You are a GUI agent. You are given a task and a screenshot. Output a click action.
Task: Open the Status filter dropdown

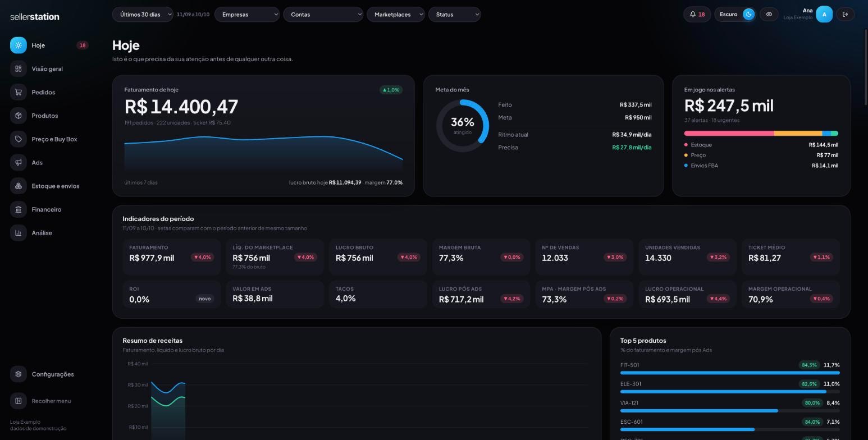(x=455, y=15)
